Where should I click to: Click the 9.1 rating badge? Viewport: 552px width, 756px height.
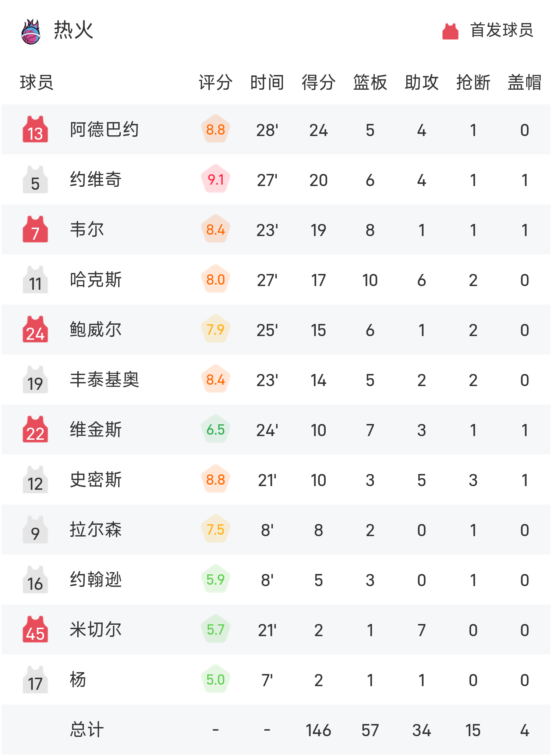[x=216, y=179]
